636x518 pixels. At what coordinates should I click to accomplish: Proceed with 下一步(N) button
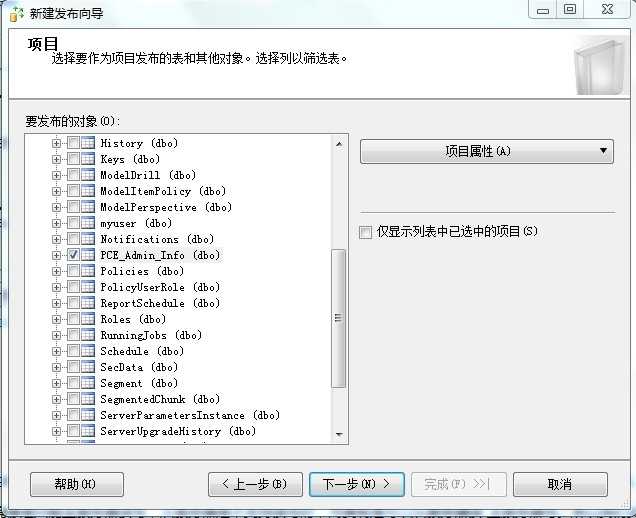357,484
